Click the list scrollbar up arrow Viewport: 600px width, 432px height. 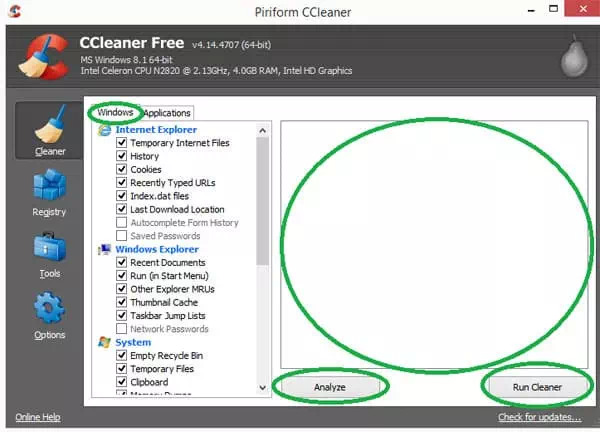(262, 131)
